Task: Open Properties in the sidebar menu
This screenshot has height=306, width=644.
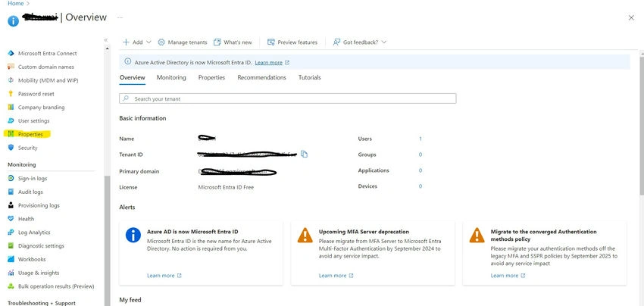Action: (x=30, y=134)
